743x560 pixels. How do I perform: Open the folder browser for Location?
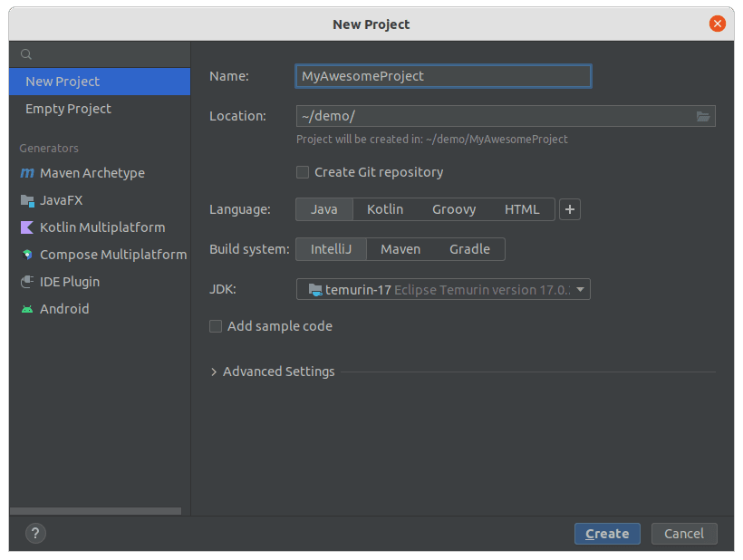pyautogui.click(x=703, y=116)
